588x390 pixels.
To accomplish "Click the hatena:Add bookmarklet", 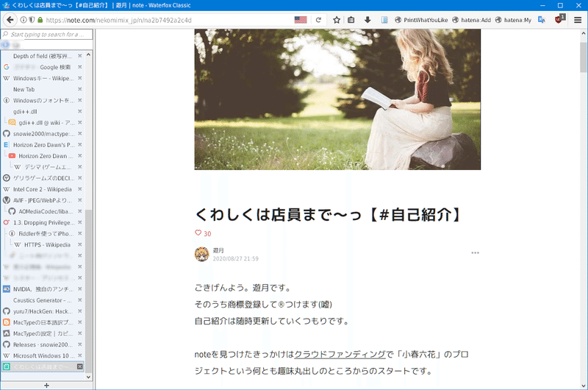I will [x=471, y=20].
